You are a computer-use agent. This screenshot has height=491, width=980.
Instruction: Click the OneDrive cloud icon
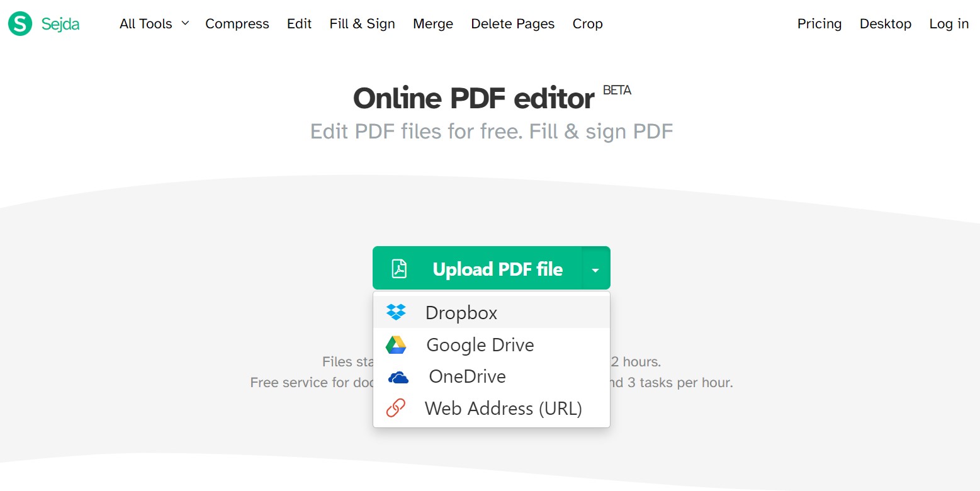click(x=398, y=377)
